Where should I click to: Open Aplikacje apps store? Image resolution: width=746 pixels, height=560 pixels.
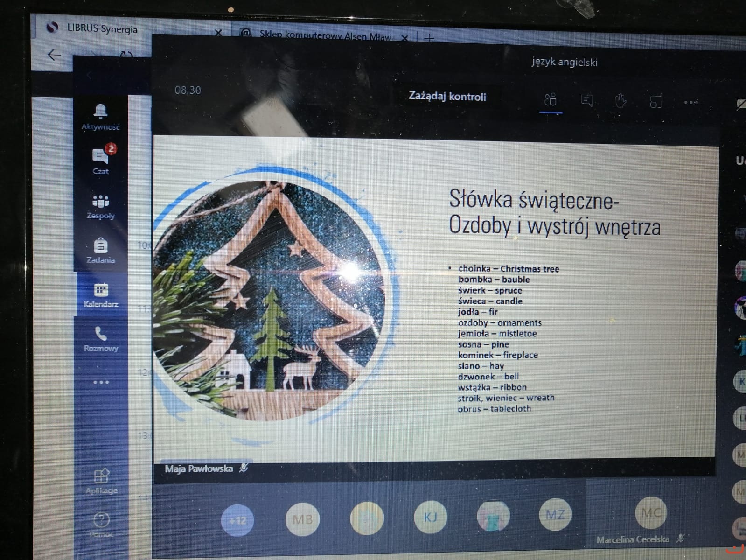[x=101, y=481]
